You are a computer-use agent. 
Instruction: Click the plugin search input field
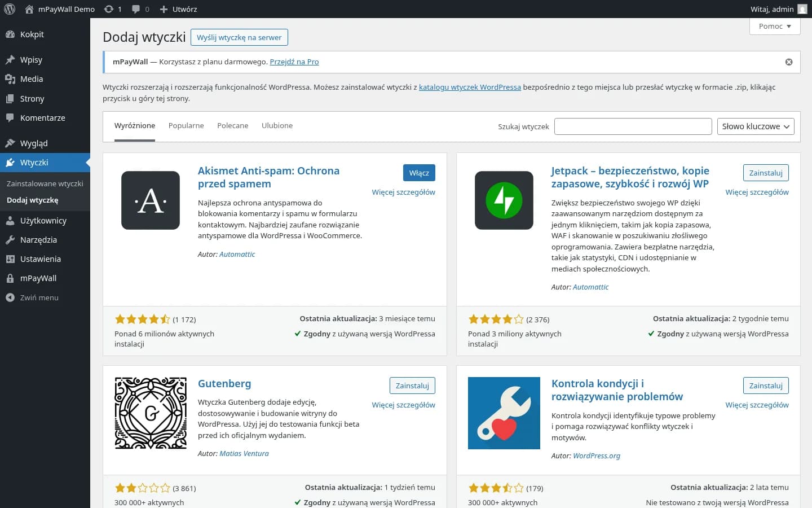633,126
